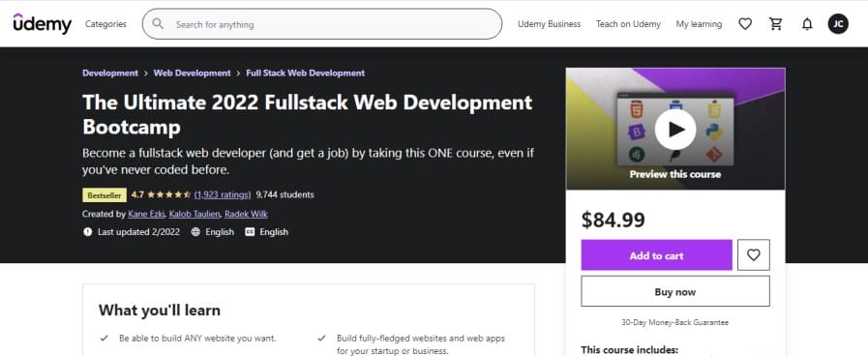
Task: Open the JC profile avatar
Action: pyautogui.click(x=838, y=24)
